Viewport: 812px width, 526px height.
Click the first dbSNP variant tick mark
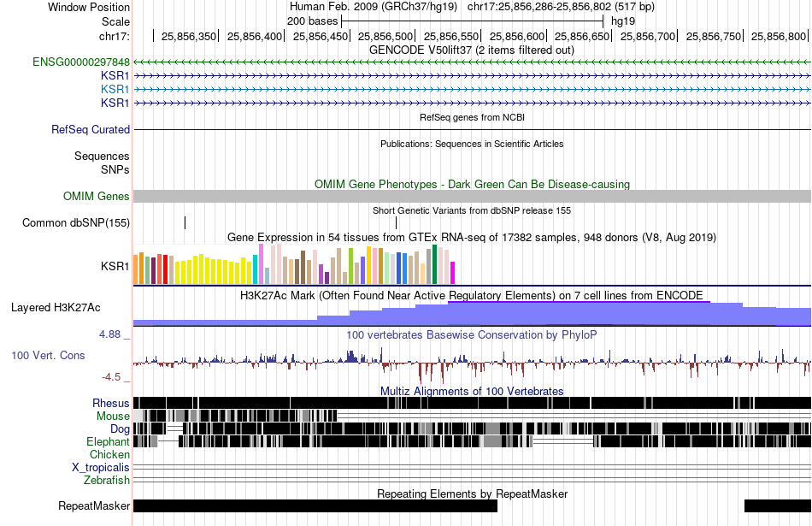[185, 223]
